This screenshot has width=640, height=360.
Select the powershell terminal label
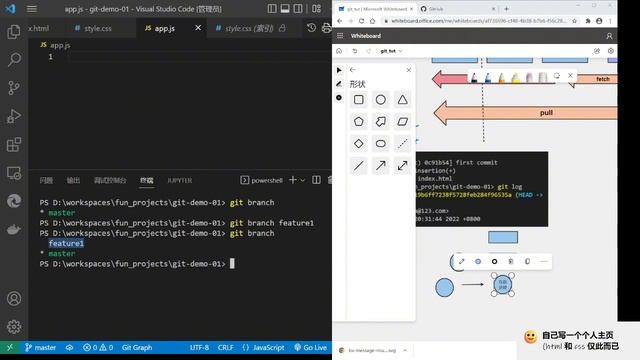(262, 180)
